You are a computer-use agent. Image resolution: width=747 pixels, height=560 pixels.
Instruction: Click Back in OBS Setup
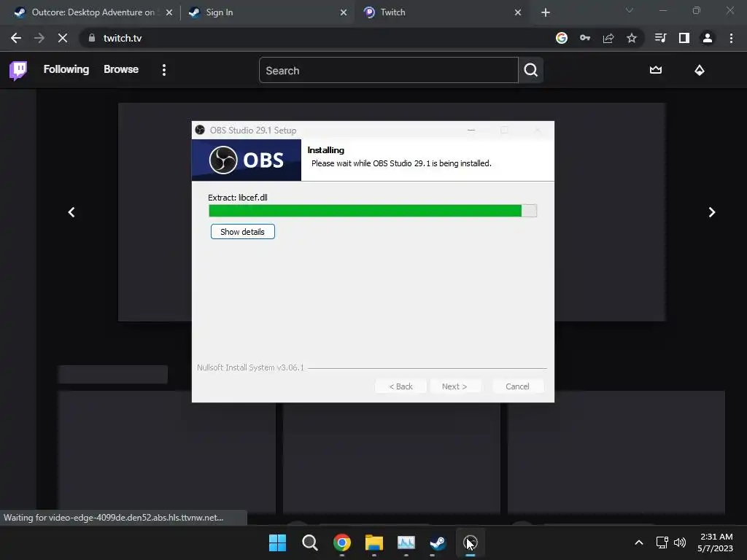click(400, 386)
